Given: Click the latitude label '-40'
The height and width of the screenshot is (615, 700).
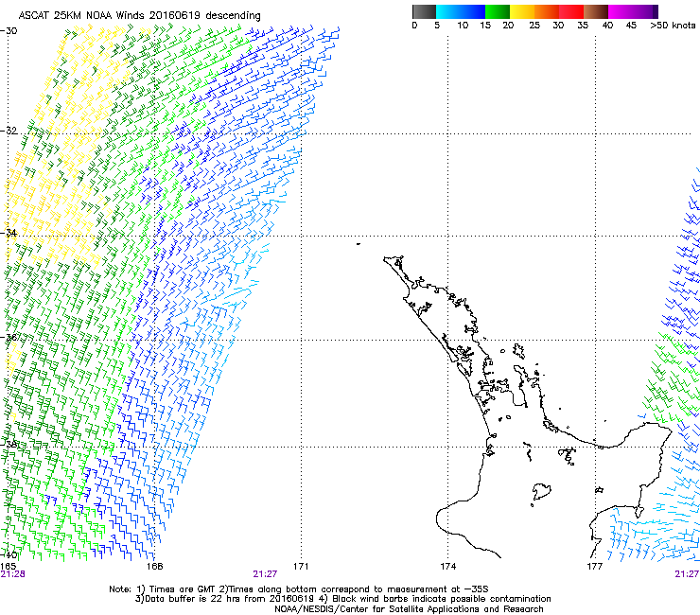Looking at the screenshot, I should pos(9,554).
